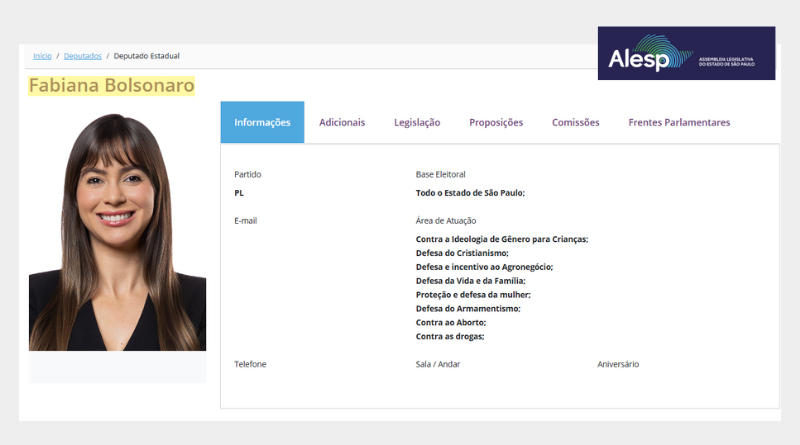Click the deputy's portrait photo
Screen dimensions: 800x445
tap(117, 232)
